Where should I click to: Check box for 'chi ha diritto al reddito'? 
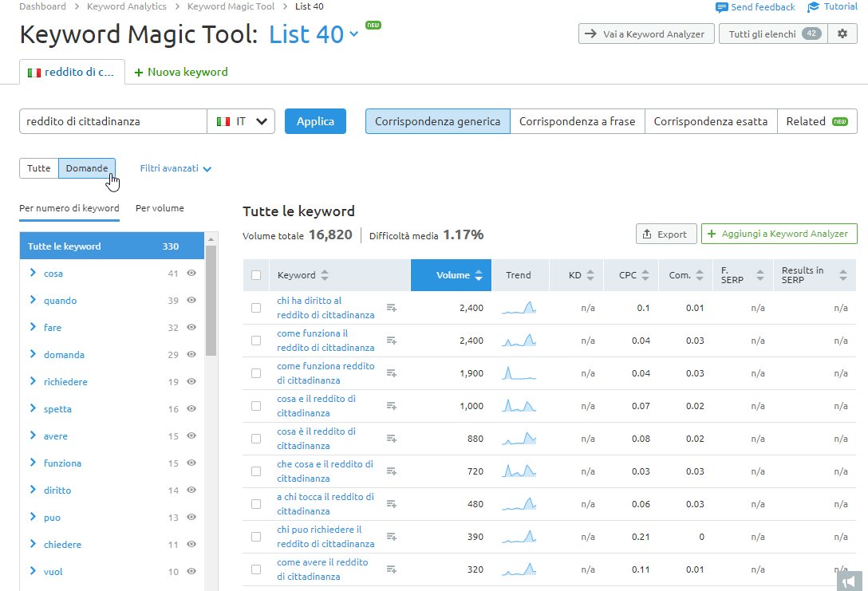256,308
